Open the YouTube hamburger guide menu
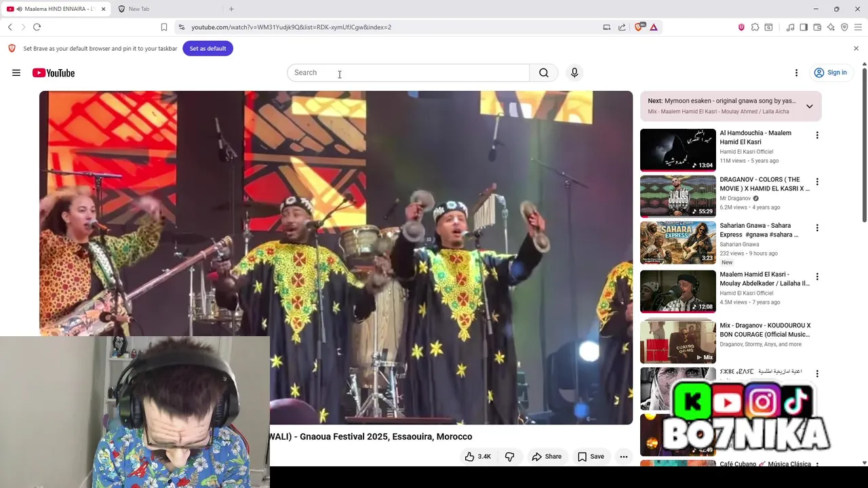 pyautogui.click(x=16, y=73)
